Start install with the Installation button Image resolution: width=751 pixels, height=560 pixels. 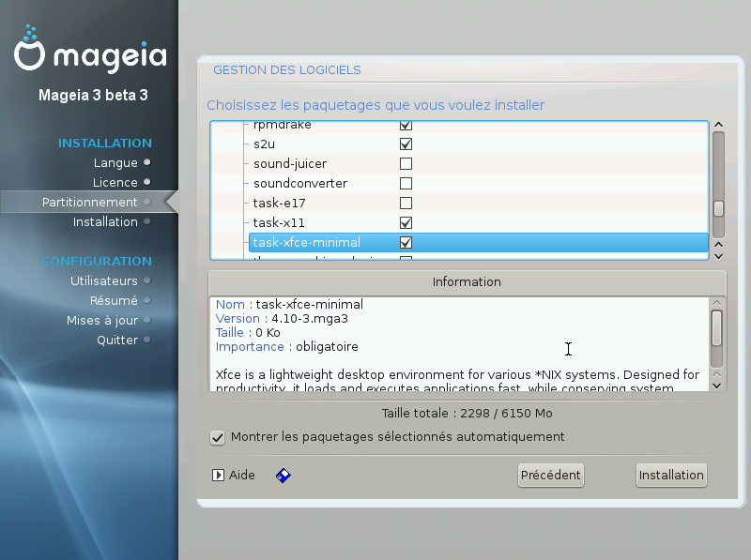(671, 476)
